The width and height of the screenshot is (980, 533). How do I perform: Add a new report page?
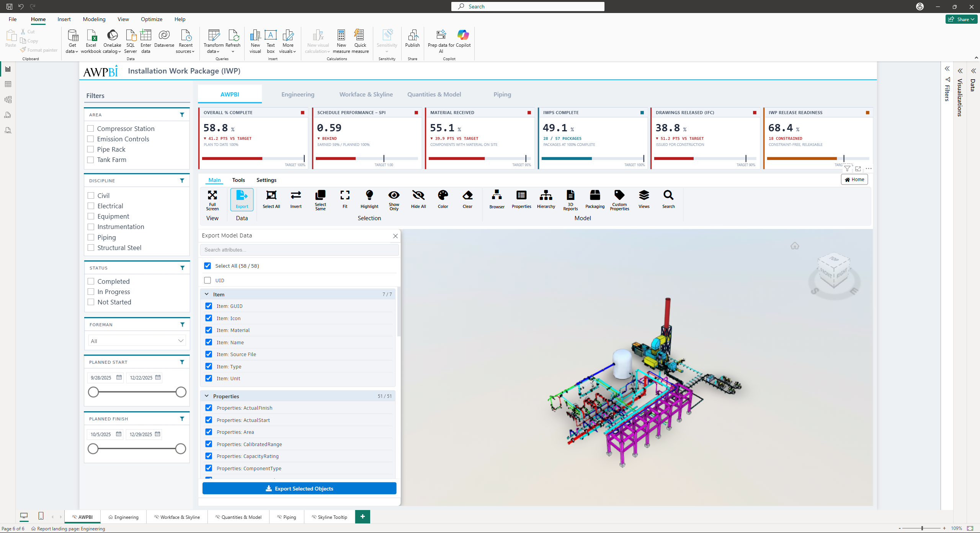363,517
